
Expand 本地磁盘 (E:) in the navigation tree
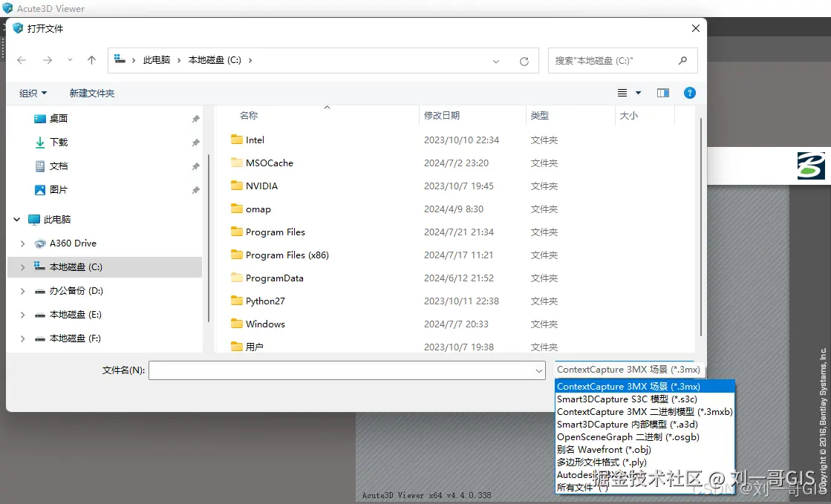coord(22,314)
